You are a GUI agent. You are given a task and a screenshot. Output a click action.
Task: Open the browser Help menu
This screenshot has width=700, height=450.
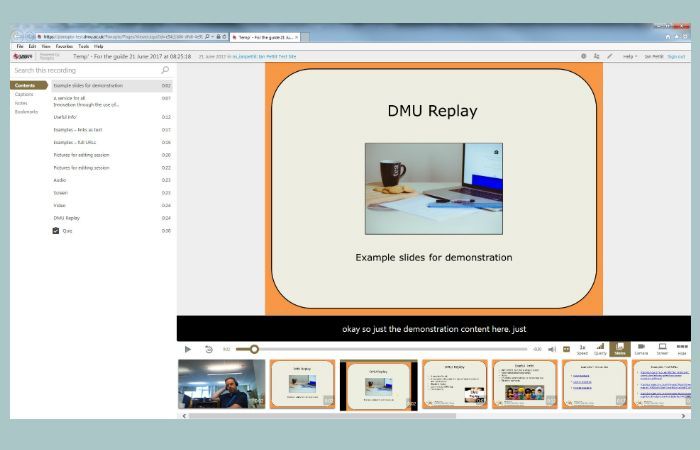click(x=99, y=46)
